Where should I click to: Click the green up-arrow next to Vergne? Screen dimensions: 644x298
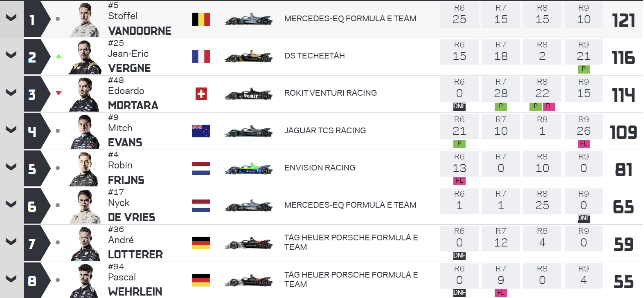point(59,56)
